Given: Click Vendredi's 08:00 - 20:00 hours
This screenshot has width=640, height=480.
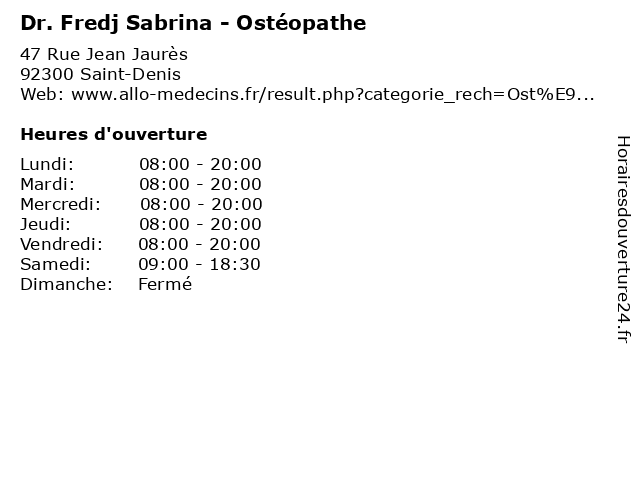Looking at the screenshot, I should pyautogui.click(x=200, y=244).
